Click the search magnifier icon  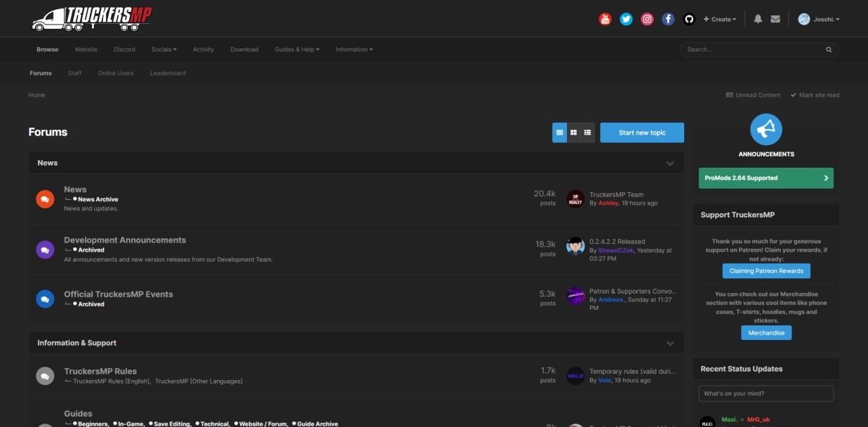pyautogui.click(x=828, y=49)
